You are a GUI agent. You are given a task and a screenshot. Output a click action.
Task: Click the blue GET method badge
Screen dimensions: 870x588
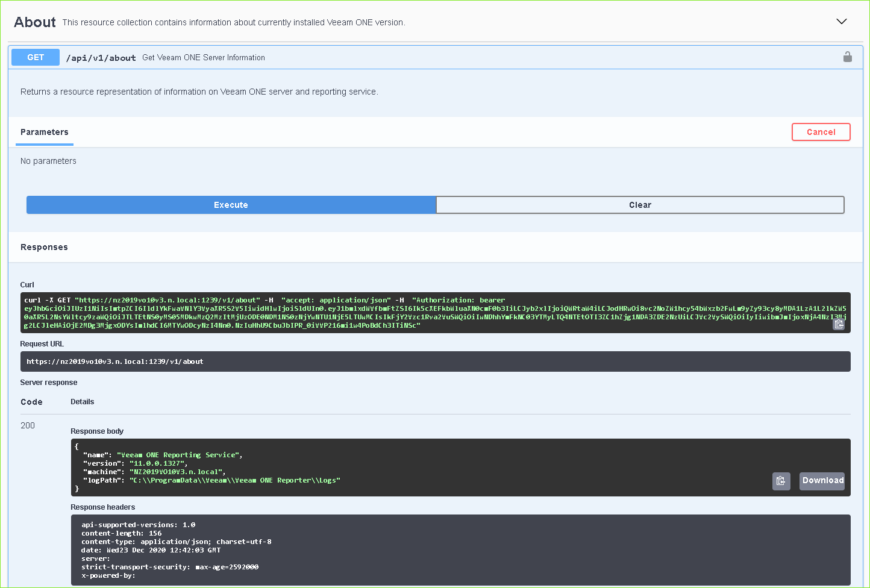pyautogui.click(x=36, y=57)
